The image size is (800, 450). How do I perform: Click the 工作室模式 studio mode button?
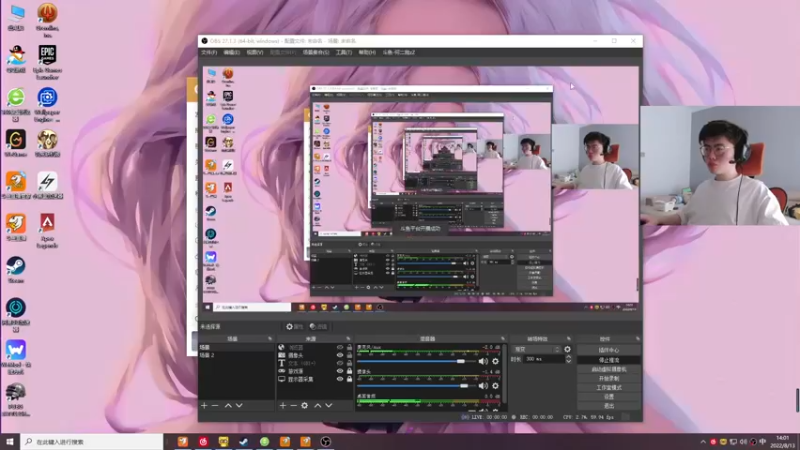[x=609, y=387]
